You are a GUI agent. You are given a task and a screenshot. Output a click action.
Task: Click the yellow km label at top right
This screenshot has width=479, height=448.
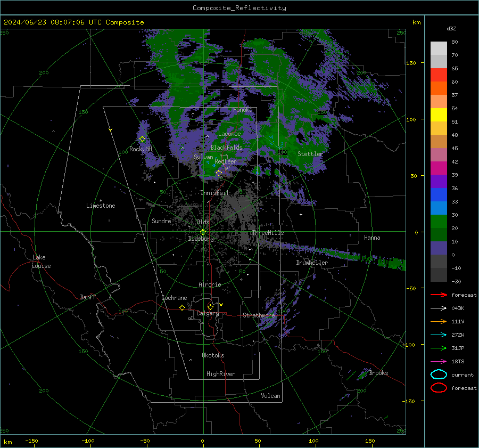[x=416, y=22]
